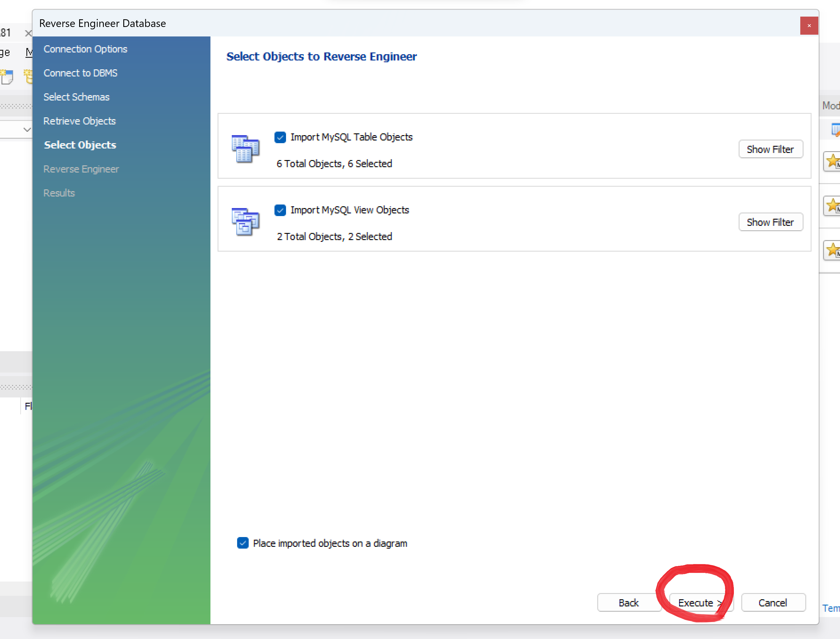Uncheck Import MySQL View Objects
This screenshot has height=639, width=840.
pyautogui.click(x=280, y=210)
